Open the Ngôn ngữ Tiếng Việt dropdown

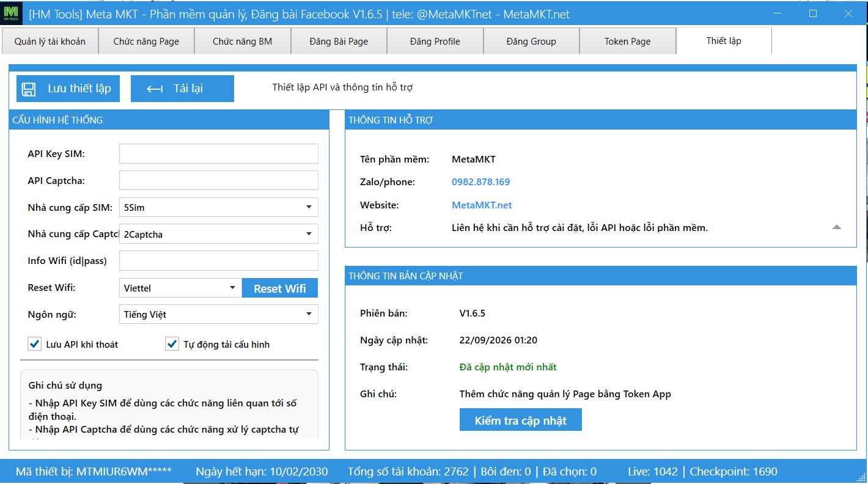(219, 314)
